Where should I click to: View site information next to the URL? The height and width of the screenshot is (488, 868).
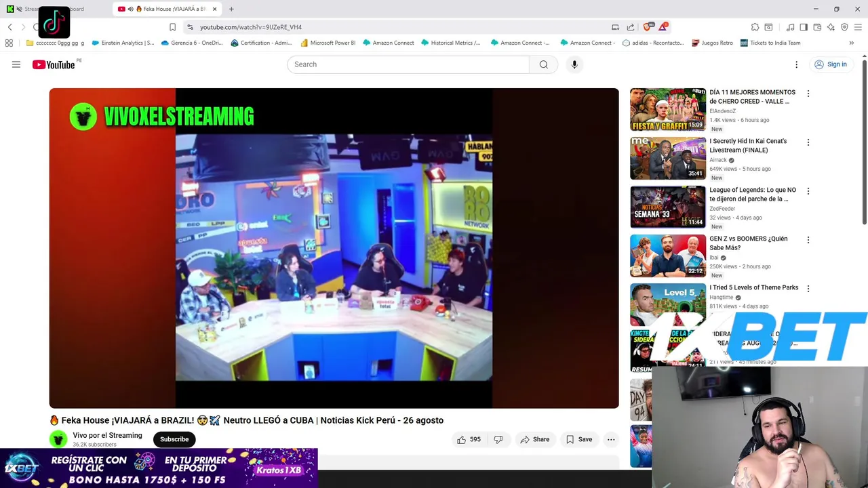pyautogui.click(x=190, y=27)
